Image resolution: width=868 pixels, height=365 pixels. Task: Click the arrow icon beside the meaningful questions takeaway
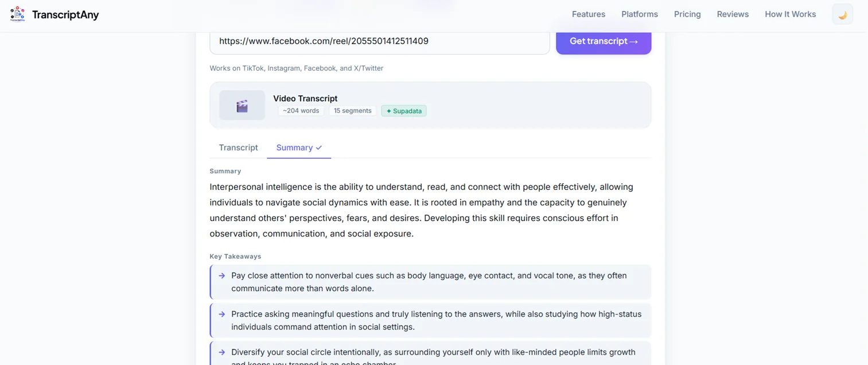coord(222,314)
